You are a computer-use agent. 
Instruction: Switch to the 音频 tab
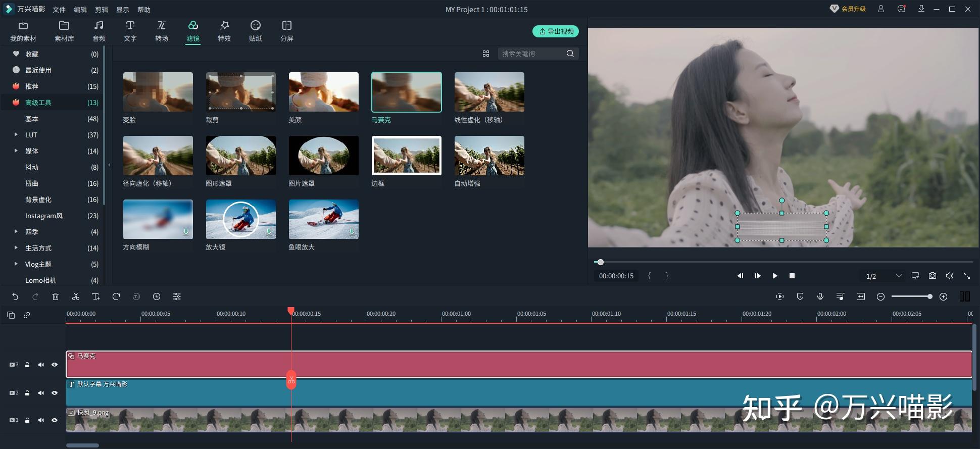[x=99, y=31]
